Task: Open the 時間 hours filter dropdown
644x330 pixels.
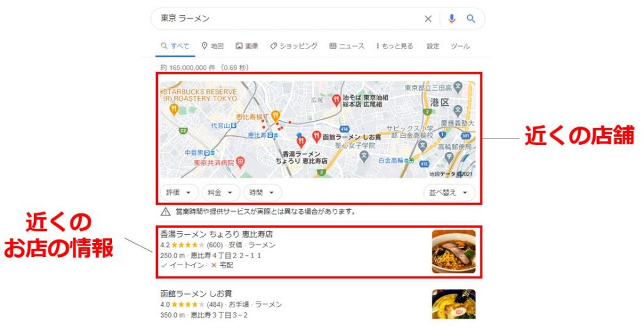Action: pos(262,193)
